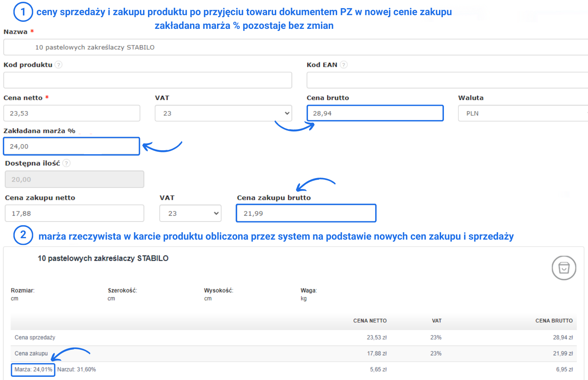Click the Cena netto field

[x=72, y=113]
